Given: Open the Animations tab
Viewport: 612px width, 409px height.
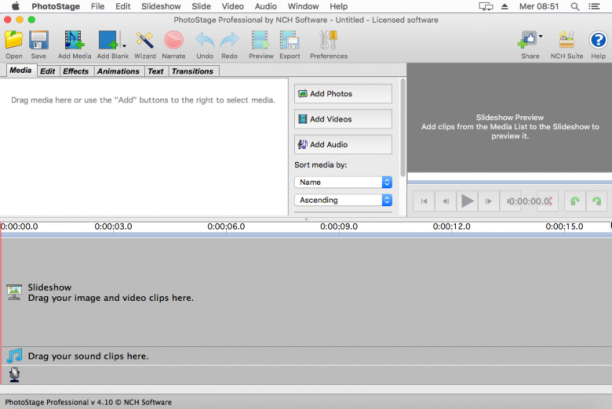Looking at the screenshot, I should [118, 71].
